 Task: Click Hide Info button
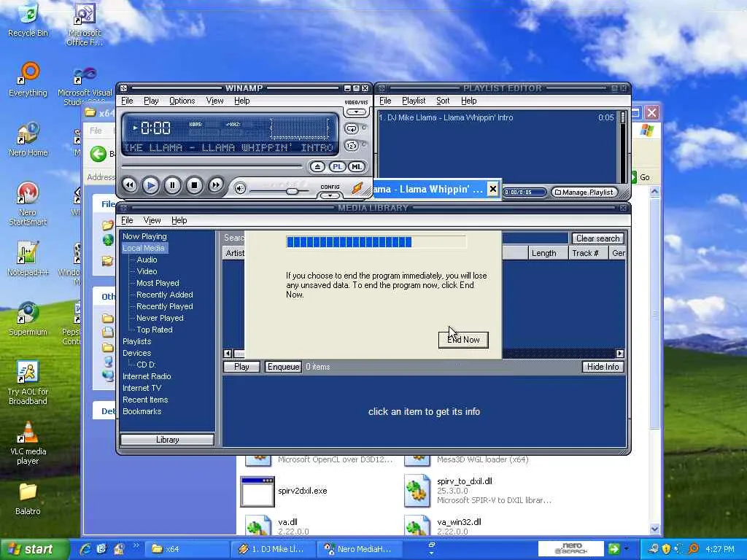click(603, 367)
